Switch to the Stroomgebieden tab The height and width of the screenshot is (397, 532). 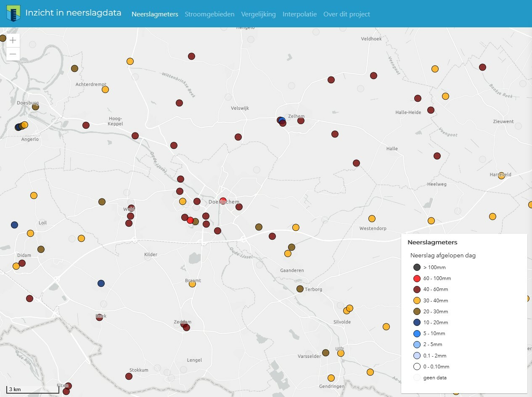(x=209, y=14)
